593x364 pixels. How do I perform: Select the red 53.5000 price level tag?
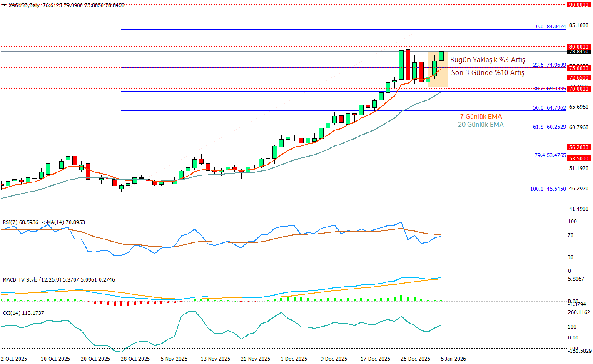pos(578,158)
